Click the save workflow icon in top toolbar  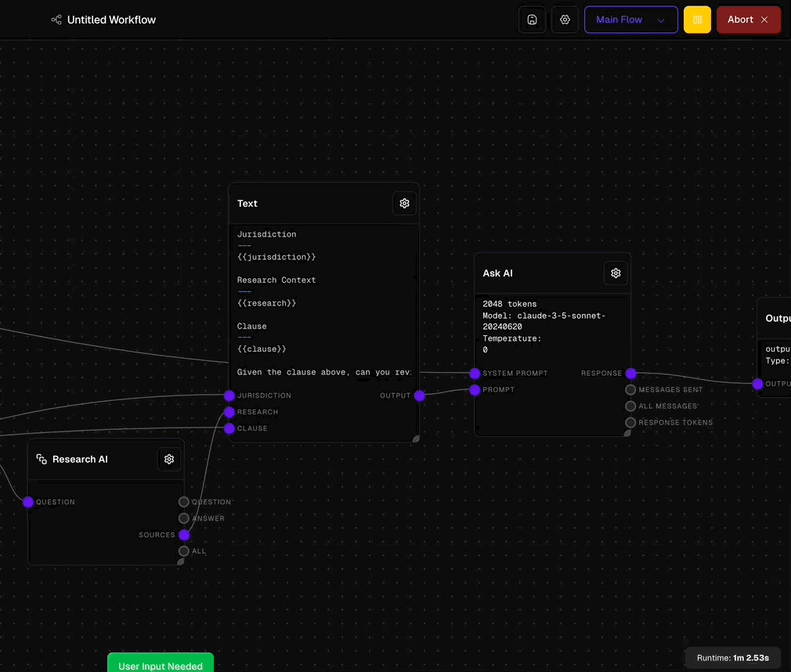pos(532,19)
